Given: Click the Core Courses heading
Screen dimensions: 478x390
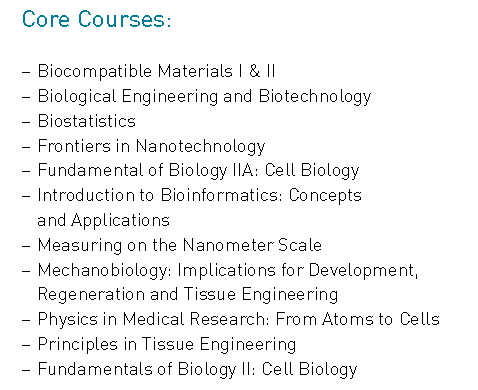Looking at the screenshot, I should tap(97, 19).
